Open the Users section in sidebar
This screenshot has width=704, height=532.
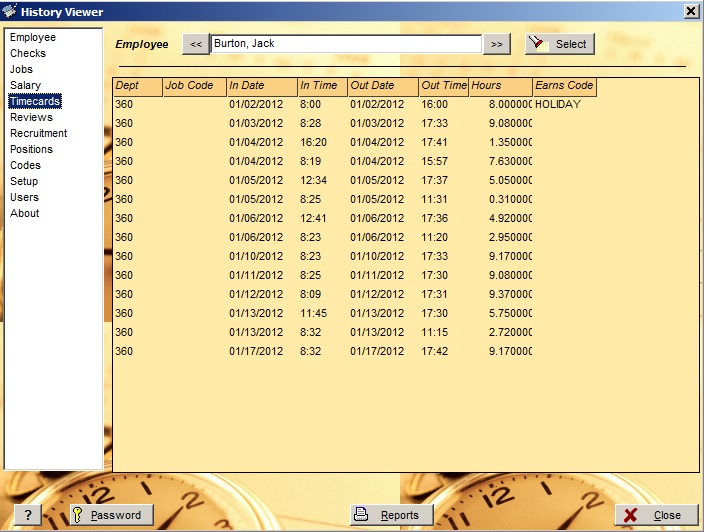tap(25, 197)
